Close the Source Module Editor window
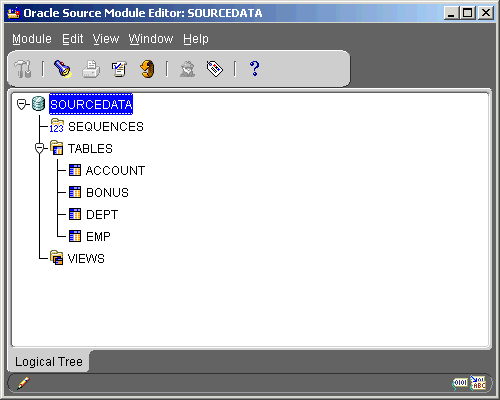The image size is (500, 400). (486, 13)
